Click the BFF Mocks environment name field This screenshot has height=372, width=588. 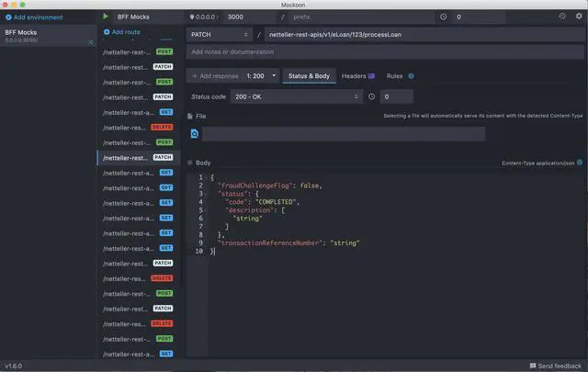149,17
